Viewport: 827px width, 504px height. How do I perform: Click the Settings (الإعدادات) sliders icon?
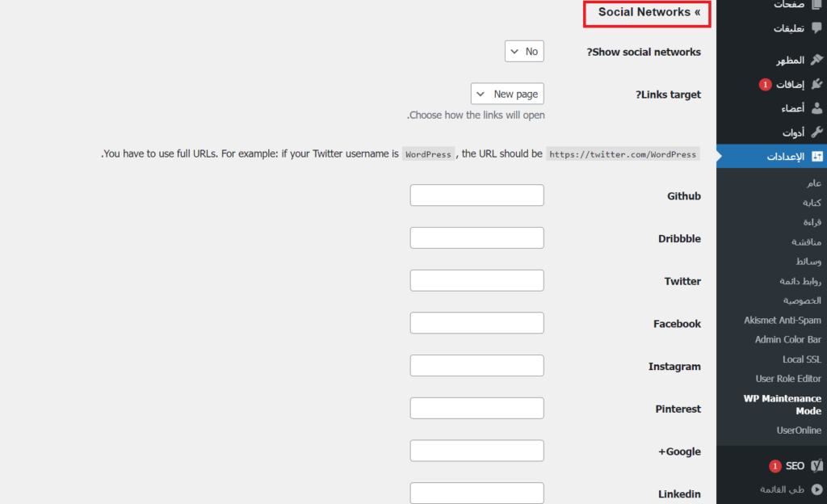(x=817, y=156)
